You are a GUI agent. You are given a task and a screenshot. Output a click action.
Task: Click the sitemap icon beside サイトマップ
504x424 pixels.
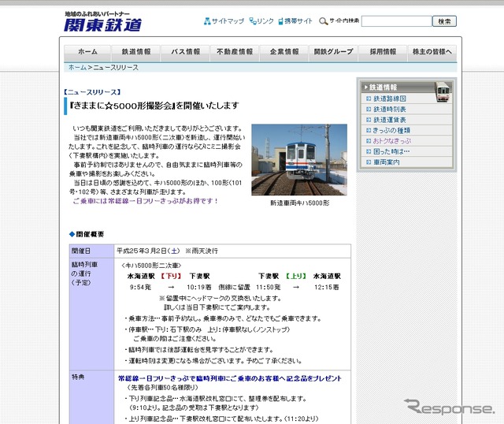[207, 21]
